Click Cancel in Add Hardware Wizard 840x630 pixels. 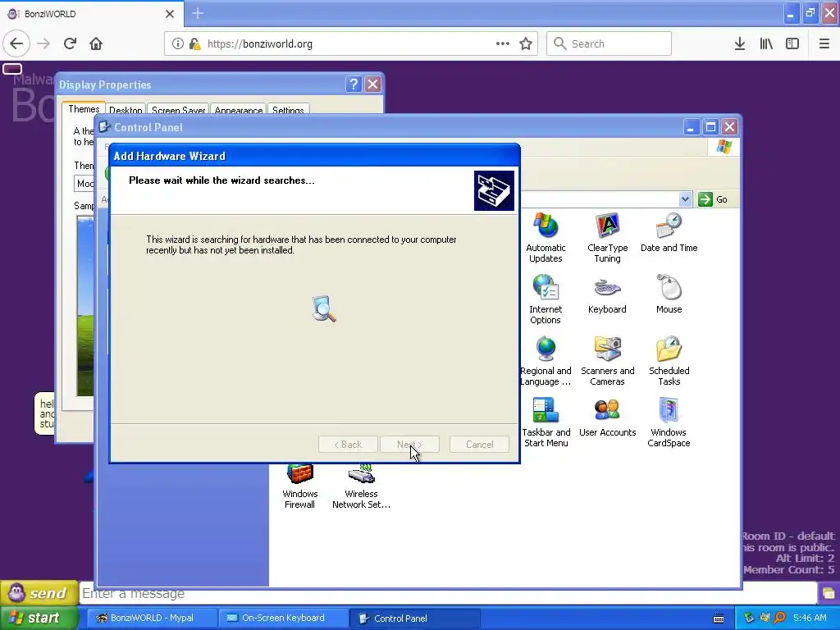pyautogui.click(x=479, y=444)
